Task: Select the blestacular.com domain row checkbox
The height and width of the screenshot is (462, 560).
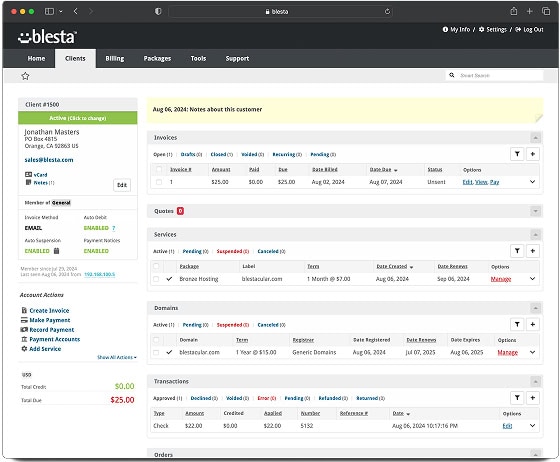Action: pos(156,352)
